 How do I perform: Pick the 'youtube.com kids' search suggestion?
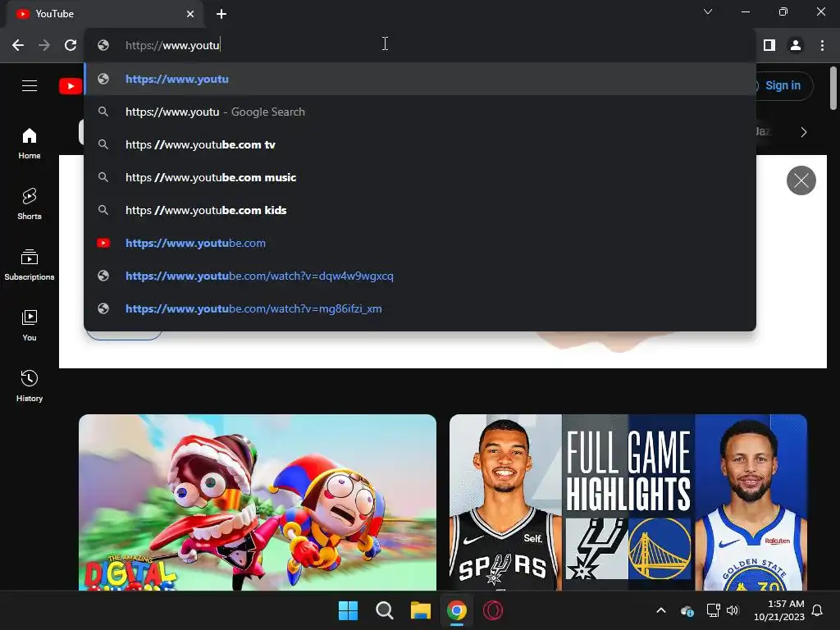(x=420, y=210)
